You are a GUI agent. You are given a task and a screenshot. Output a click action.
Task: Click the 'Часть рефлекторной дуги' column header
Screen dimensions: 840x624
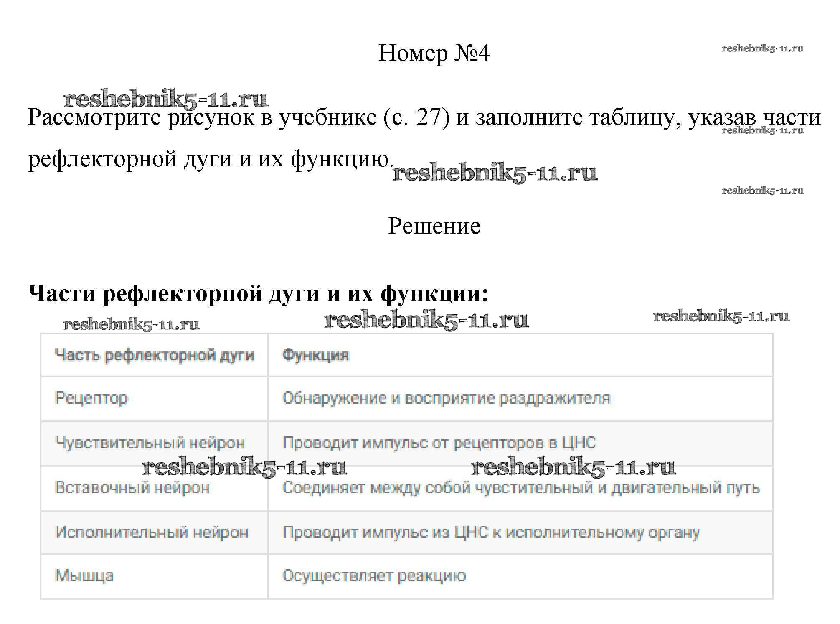[154, 355]
